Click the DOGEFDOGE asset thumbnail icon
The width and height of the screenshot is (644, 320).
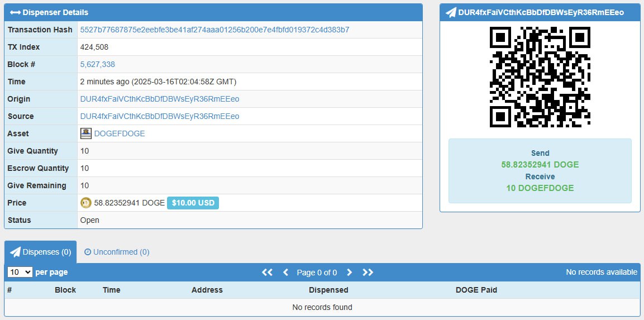point(86,133)
